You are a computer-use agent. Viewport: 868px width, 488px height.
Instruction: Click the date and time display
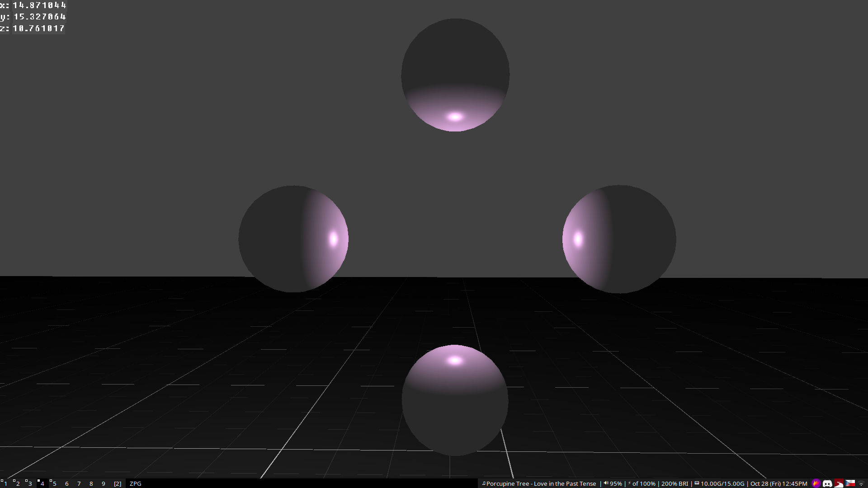point(778,483)
